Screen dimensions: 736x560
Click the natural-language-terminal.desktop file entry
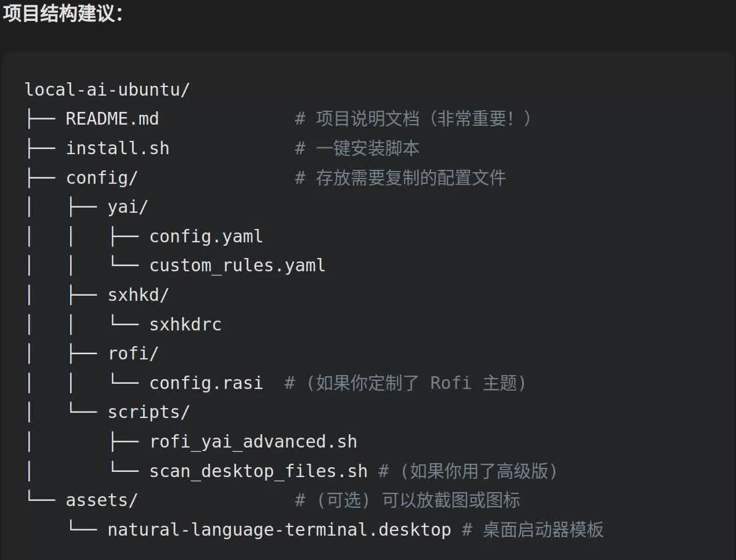(x=279, y=530)
